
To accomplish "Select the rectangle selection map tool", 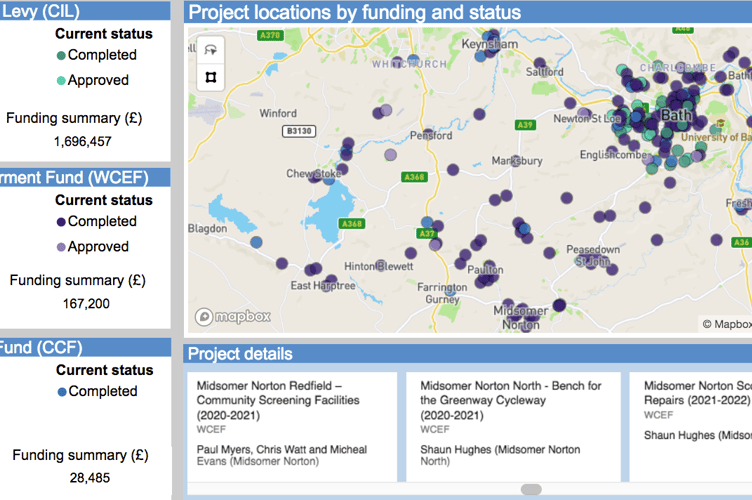I will click(211, 77).
